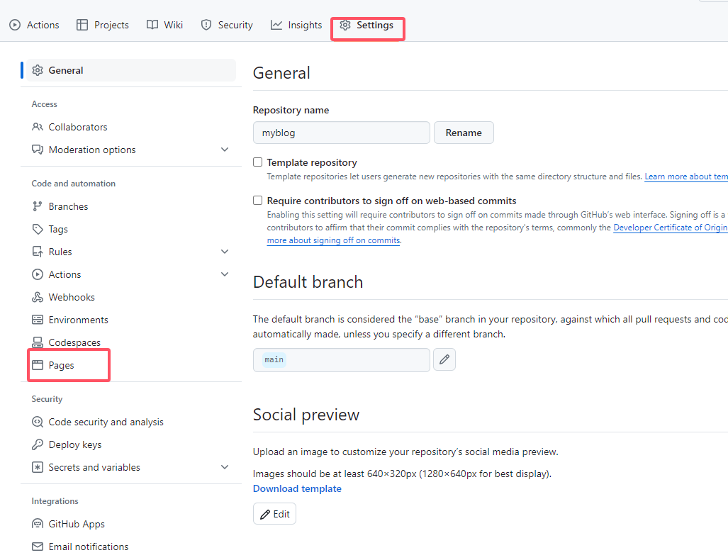The width and height of the screenshot is (728, 560).
Task: Click the Download template link
Action: [x=297, y=488]
